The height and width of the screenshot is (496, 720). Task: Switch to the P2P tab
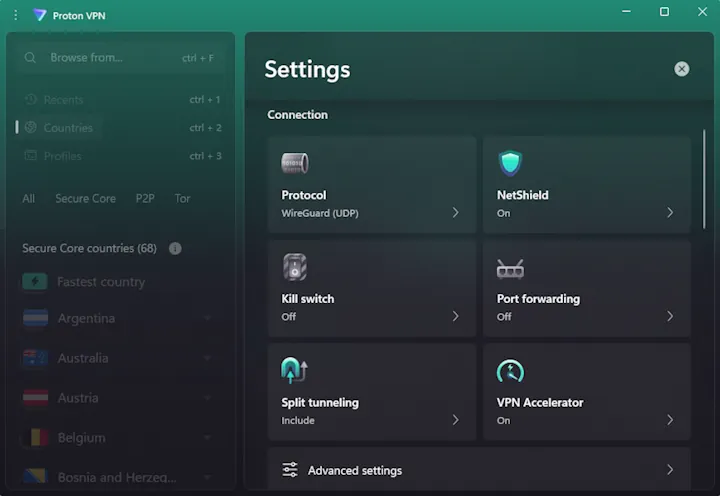pyautogui.click(x=145, y=198)
